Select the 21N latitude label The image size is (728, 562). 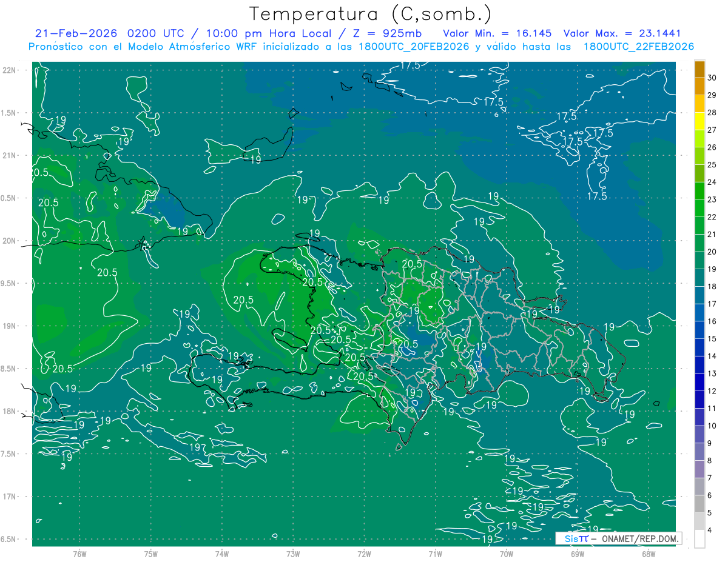coord(10,155)
